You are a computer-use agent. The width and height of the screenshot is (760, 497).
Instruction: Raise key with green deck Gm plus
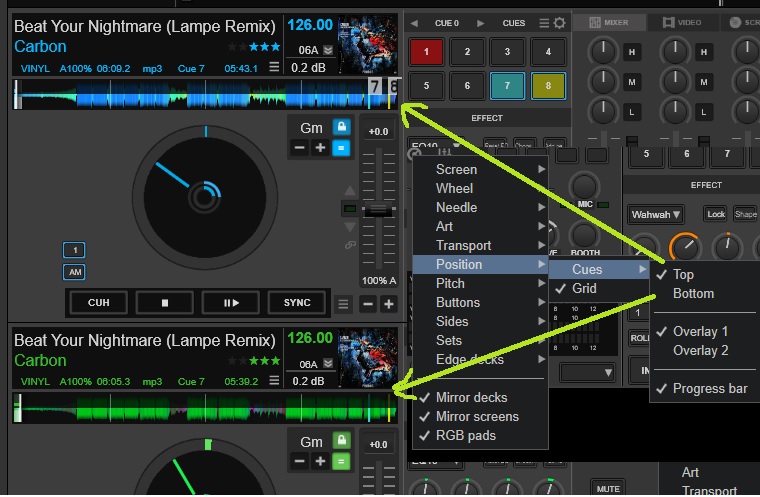(320, 461)
